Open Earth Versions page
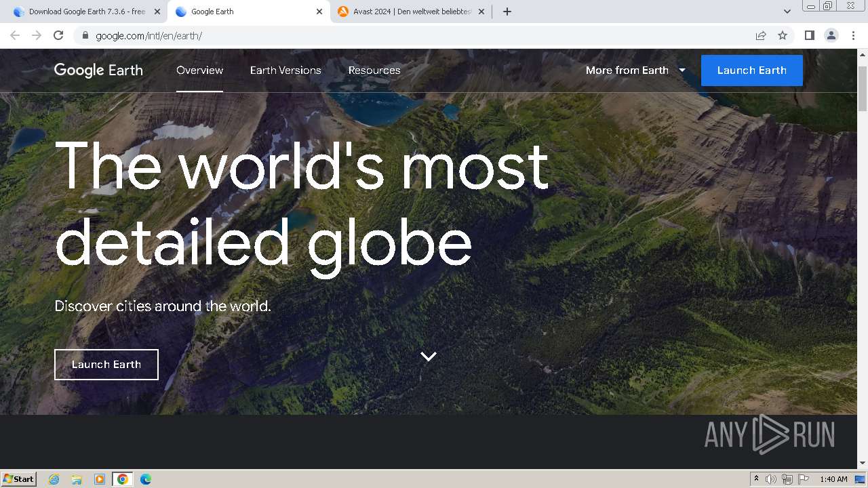Image resolution: width=868 pixels, height=488 pixels. (x=285, y=70)
